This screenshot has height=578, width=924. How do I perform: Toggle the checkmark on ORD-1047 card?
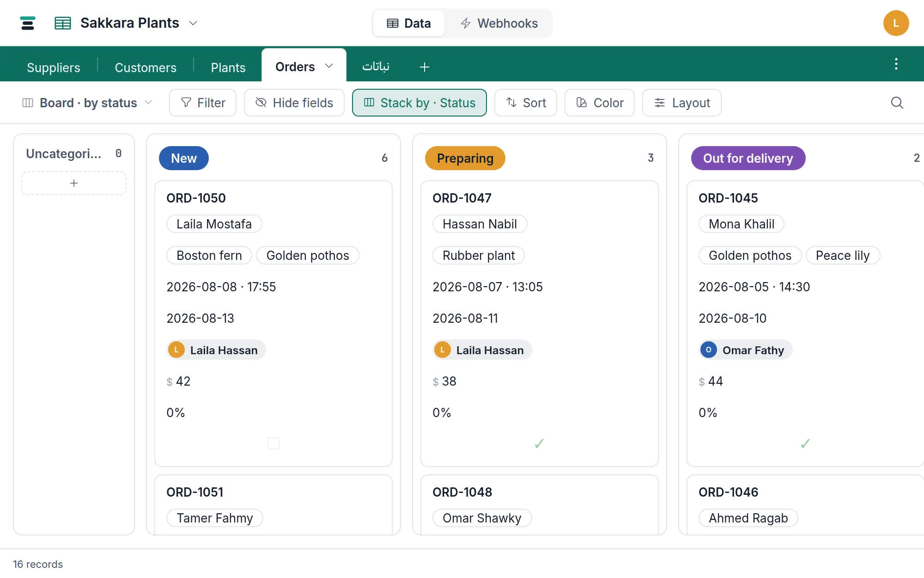[x=539, y=443]
